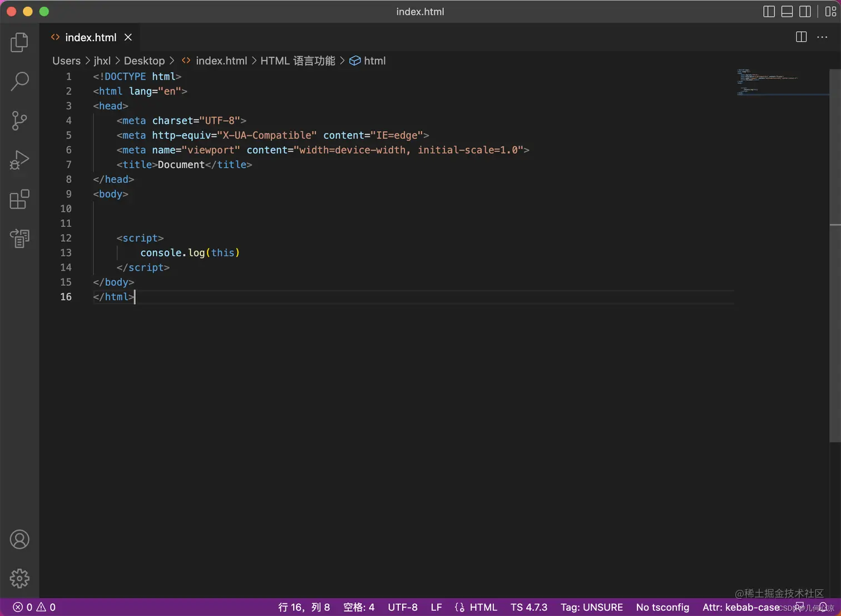
Task: Click the index.html breadcrumb
Action: click(x=215, y=61)
